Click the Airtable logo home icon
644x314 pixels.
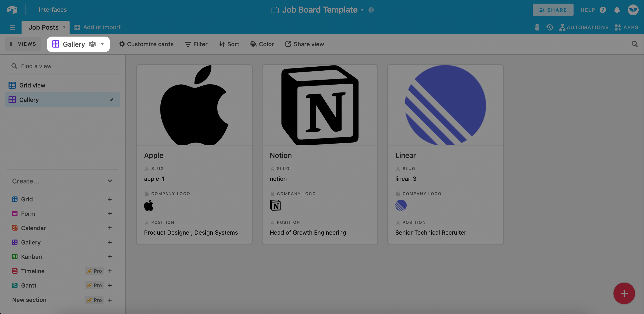coord(12,9)
